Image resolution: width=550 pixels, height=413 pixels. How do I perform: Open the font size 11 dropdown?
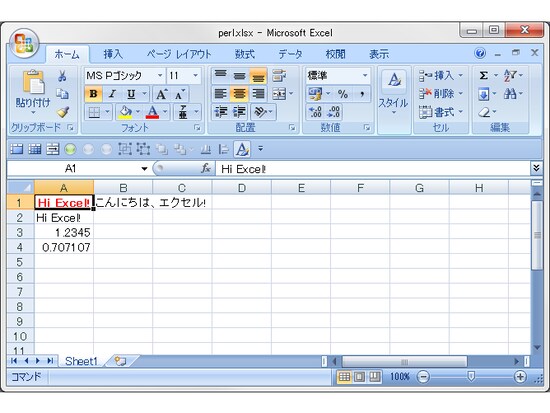(x=195, y=75)
